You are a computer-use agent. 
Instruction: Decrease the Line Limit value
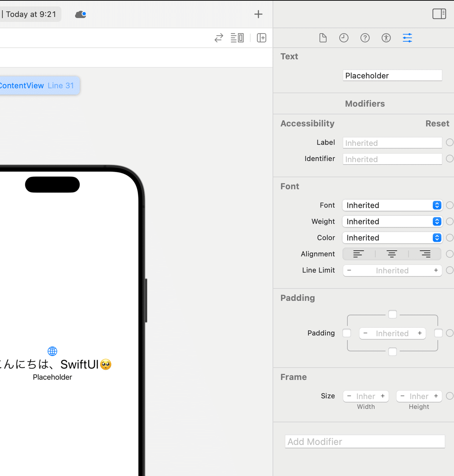click(x=349, y=270)
